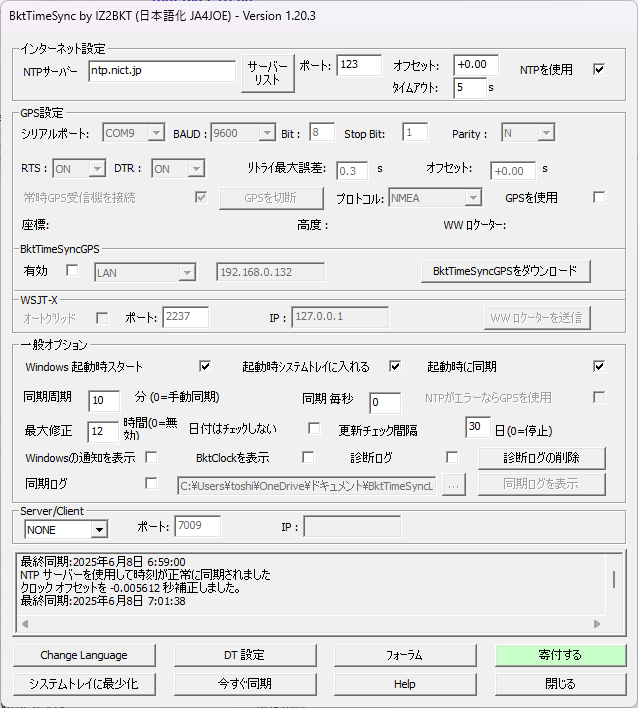Browse sync log path with ... button

click(x=454, y=485)
